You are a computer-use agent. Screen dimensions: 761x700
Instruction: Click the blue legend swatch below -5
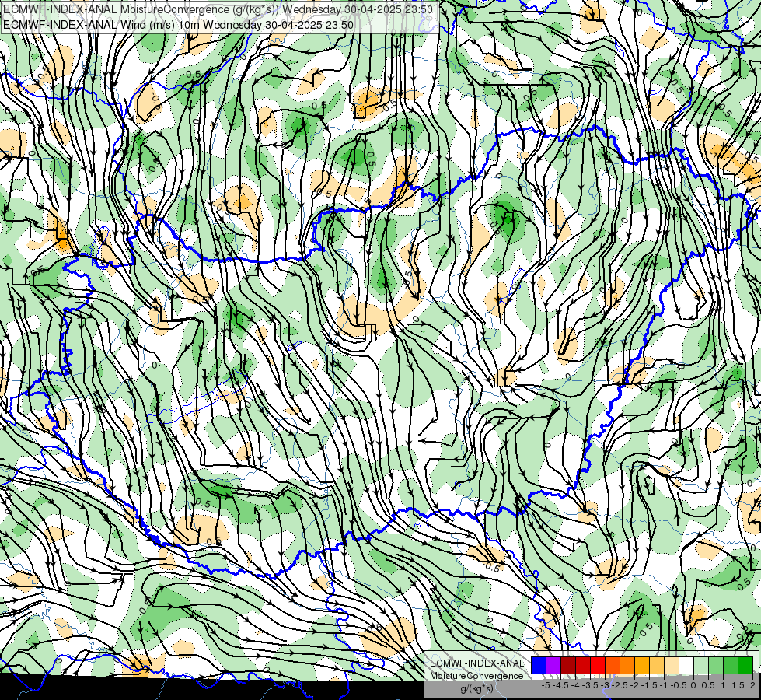(x=539, y=665)
